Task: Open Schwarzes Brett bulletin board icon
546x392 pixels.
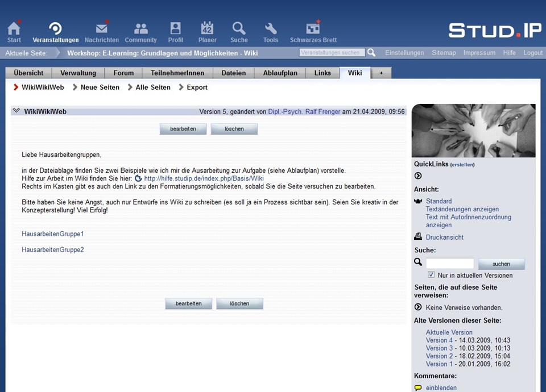Action: pyautogui.click(x=313, y=28)
